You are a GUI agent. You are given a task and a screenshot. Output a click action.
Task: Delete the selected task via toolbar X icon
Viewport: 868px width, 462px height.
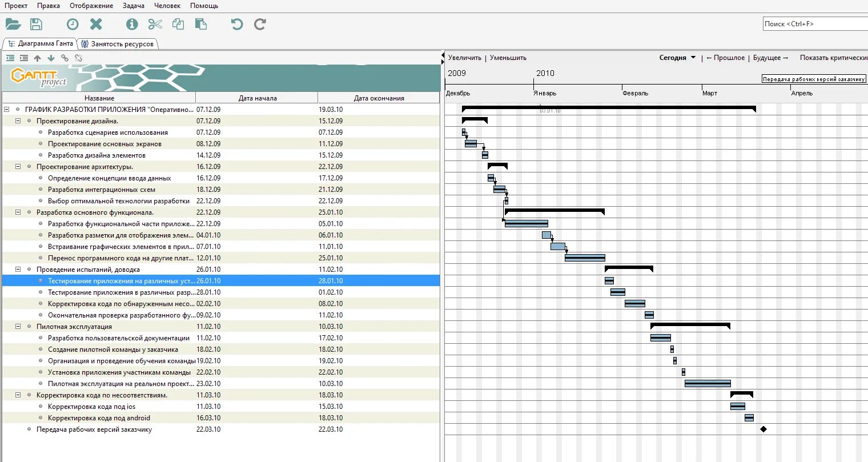(95, 23)
